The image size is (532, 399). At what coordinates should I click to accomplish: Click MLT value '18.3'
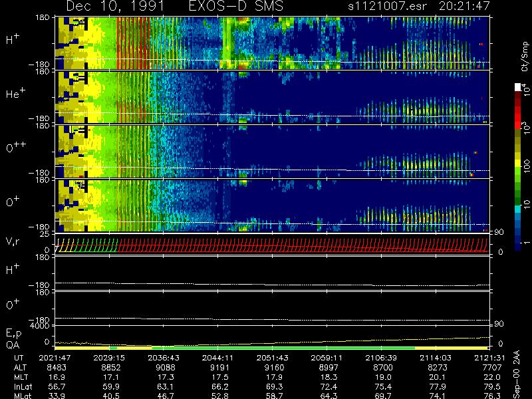pyautogui.click(x=329, y=377)
